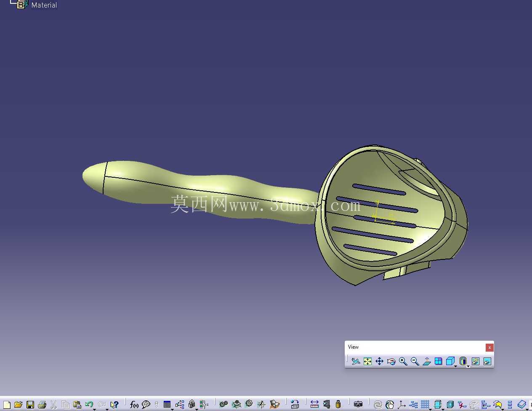
Task: Click the Axis System icon
Action: click(x=401, y=405)
